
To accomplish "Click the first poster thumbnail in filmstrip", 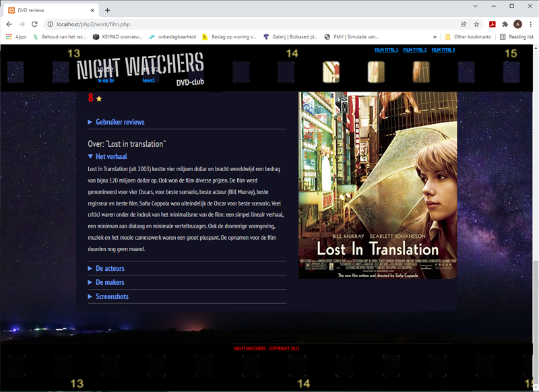I will click(331, 72).
